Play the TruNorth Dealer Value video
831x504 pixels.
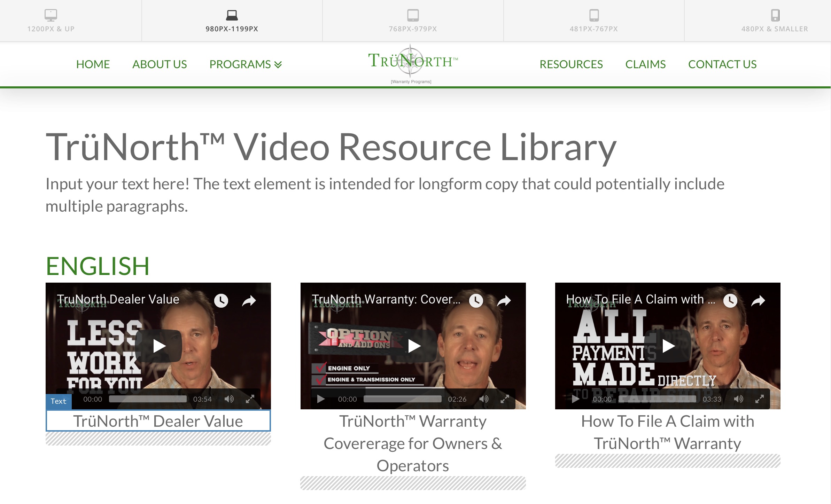coord(159,346)
